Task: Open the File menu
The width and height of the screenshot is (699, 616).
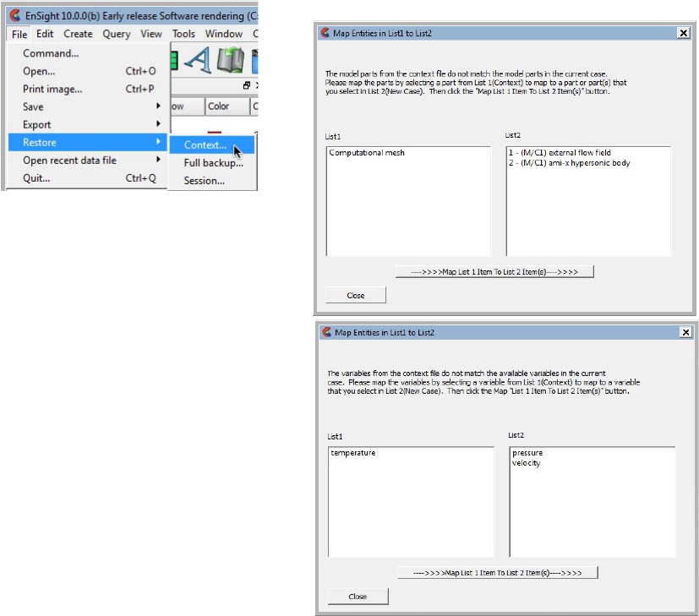Action: [x=19, y=34]
